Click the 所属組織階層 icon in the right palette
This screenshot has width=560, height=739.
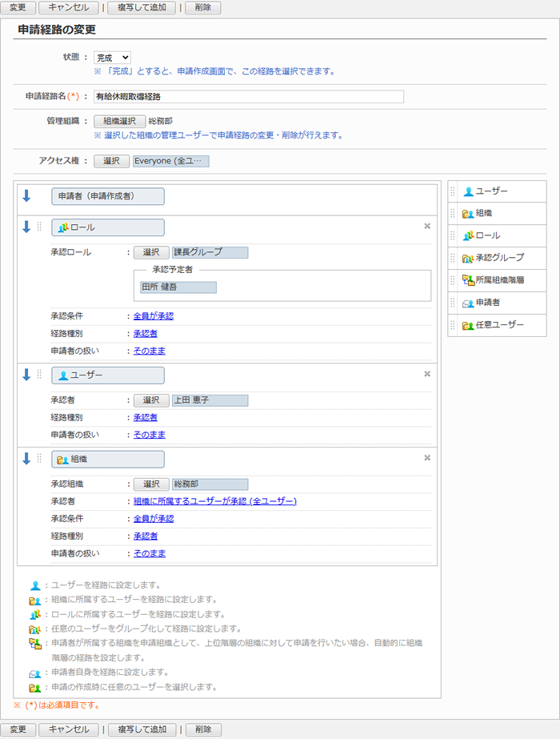pos(468,280)
